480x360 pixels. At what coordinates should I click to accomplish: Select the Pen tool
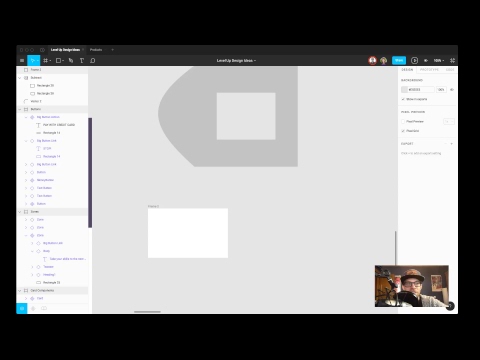tap(71, 61)
